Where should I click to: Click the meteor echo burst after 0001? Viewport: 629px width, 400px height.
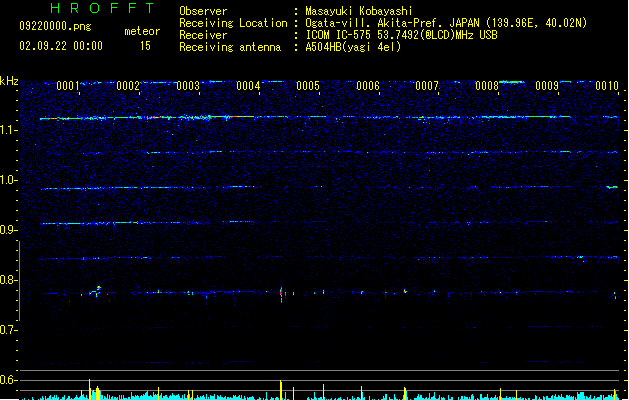coord(95,291)
